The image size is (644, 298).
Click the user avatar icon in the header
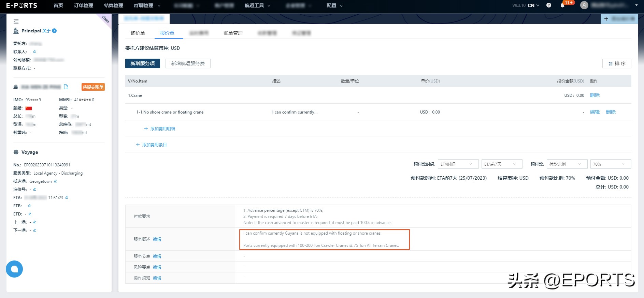pyautogui.click(x=584, y=5)
